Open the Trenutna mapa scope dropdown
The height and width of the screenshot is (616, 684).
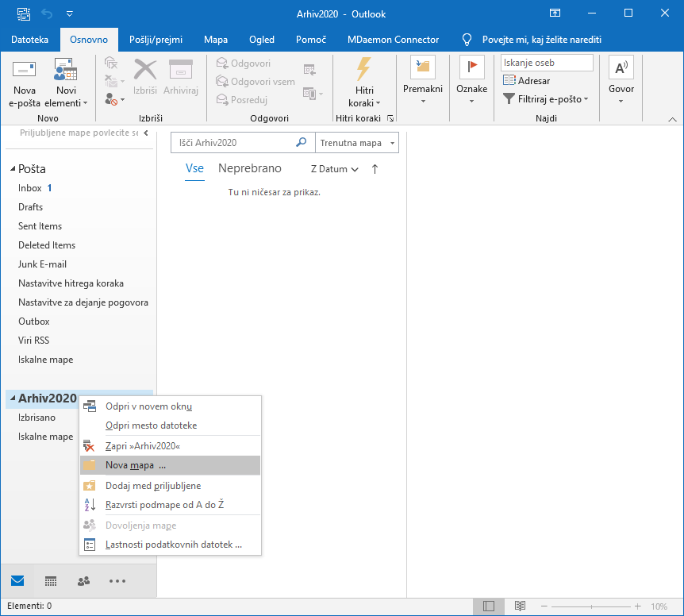coord(357,143)
